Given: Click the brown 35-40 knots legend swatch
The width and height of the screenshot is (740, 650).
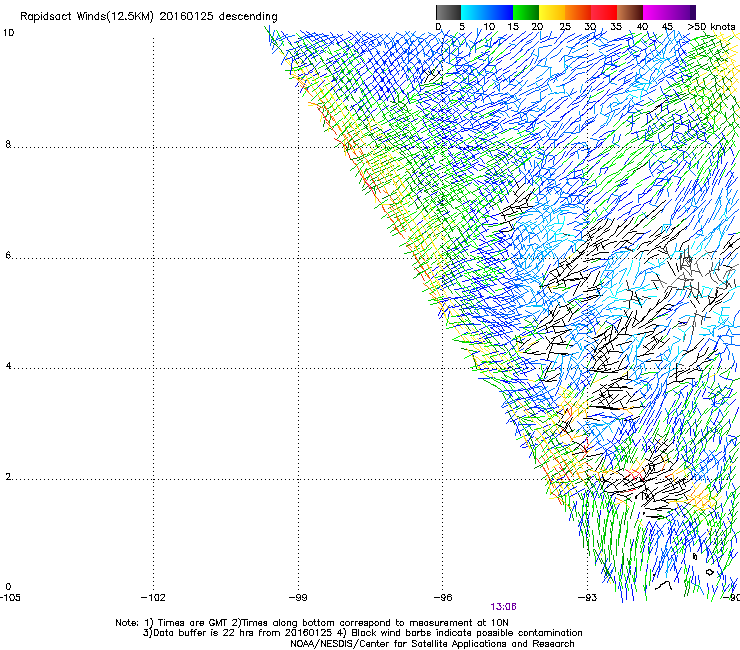Looking at the screenshot, I should tap(630, 12).
